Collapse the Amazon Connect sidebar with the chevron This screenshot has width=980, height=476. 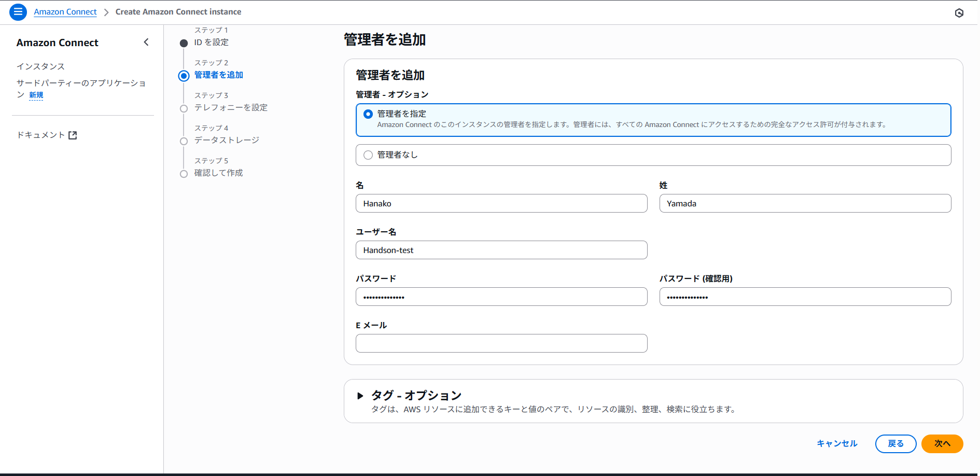click(x=146, y=42)
